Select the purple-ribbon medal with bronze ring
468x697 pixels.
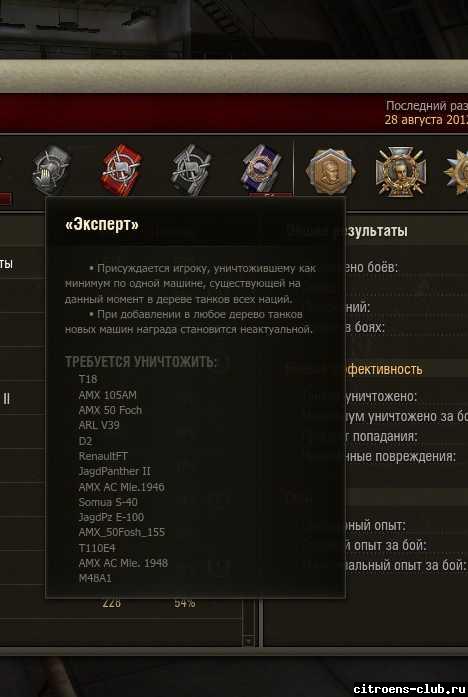[262, 170]
